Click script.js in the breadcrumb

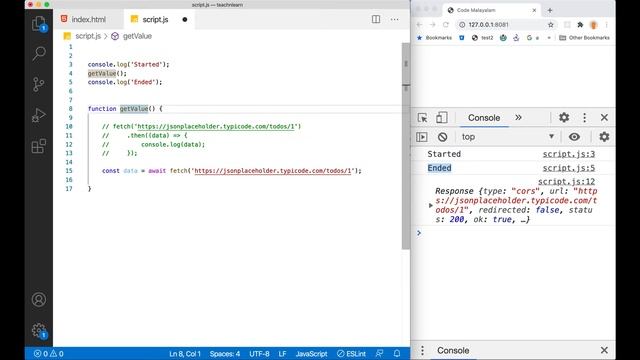[88, 36]
